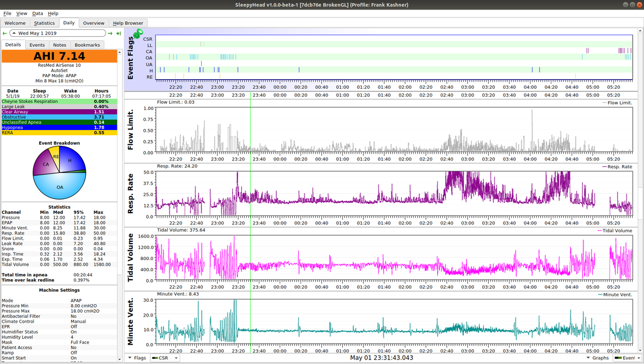Click the Help Browser tab
Screen dimensions: 644x364
(128, 23)
